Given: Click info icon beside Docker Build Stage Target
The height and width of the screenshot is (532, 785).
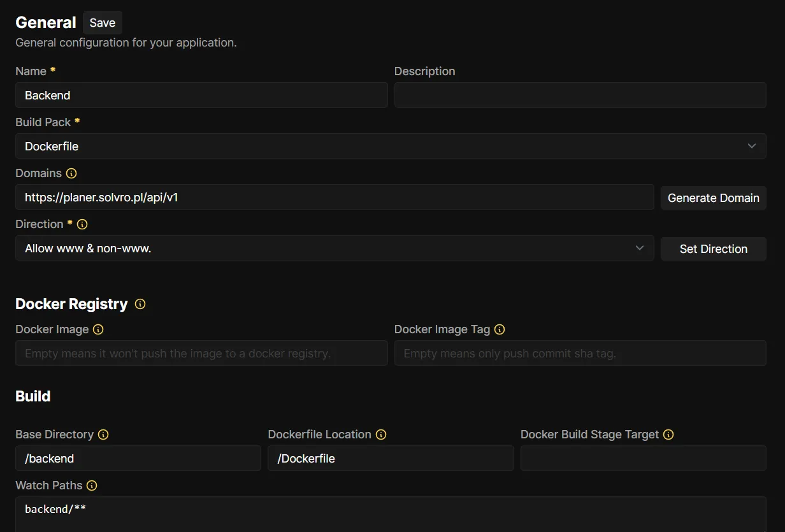Looking at the screenshot, I should click(x=668, y=435).
